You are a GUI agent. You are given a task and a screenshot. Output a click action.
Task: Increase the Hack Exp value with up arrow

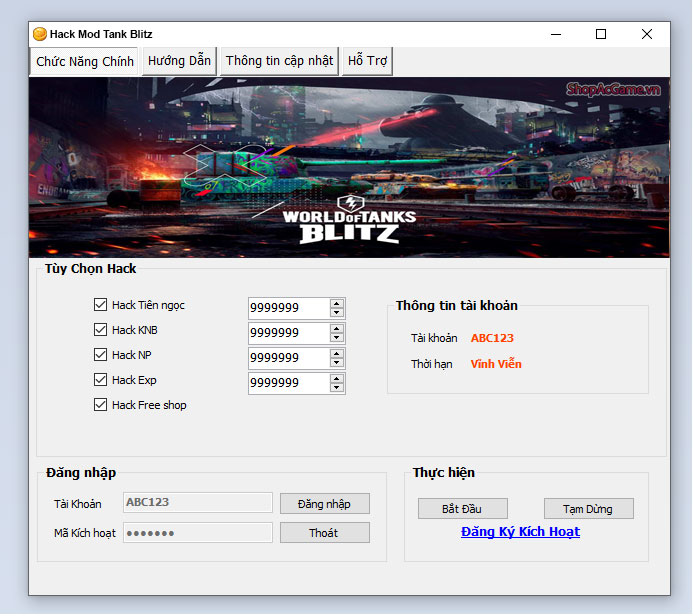tap(337, 379)
